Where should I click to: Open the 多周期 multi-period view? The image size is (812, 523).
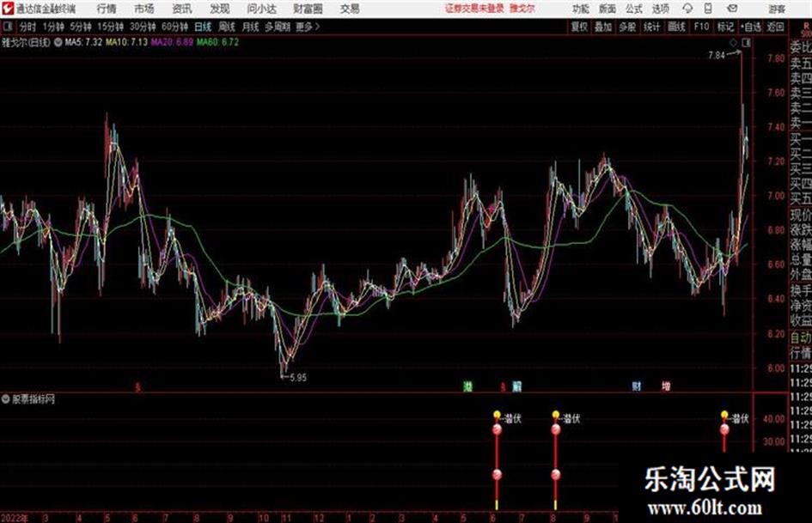(x=278, y=27)
